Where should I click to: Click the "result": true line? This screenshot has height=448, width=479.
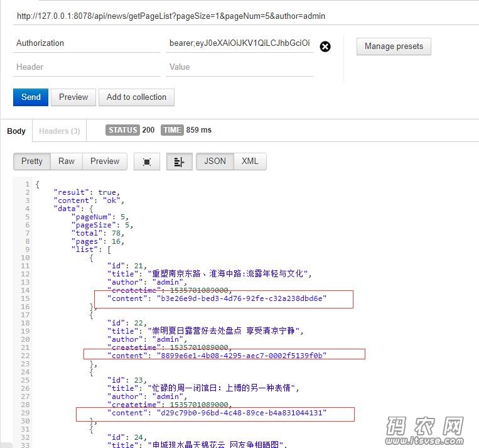click(x=87, y=192)
